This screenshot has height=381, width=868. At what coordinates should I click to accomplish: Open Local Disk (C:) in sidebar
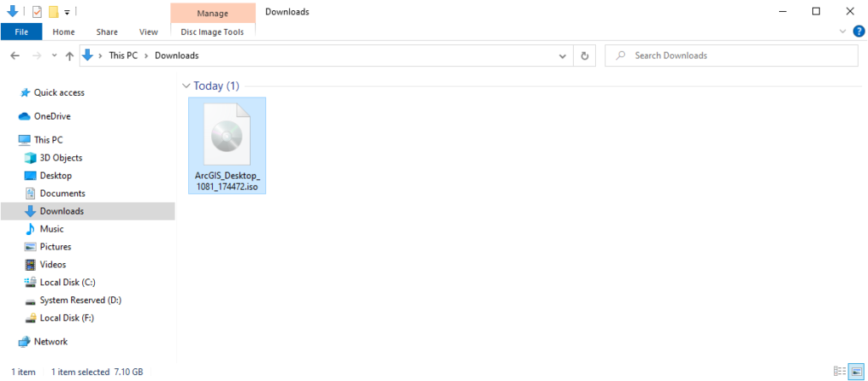pyautogui.click(x=68, y=282)
